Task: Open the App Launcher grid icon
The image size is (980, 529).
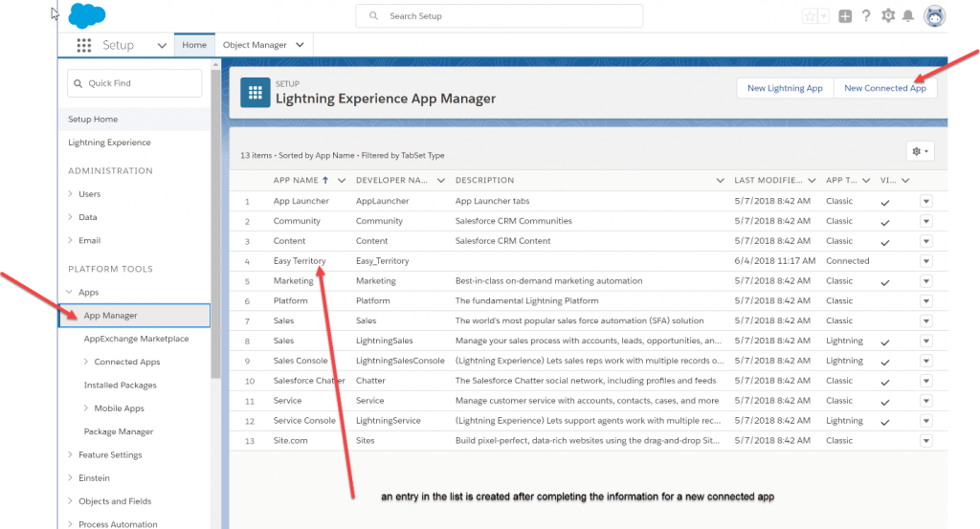Action: click(84, 45)
